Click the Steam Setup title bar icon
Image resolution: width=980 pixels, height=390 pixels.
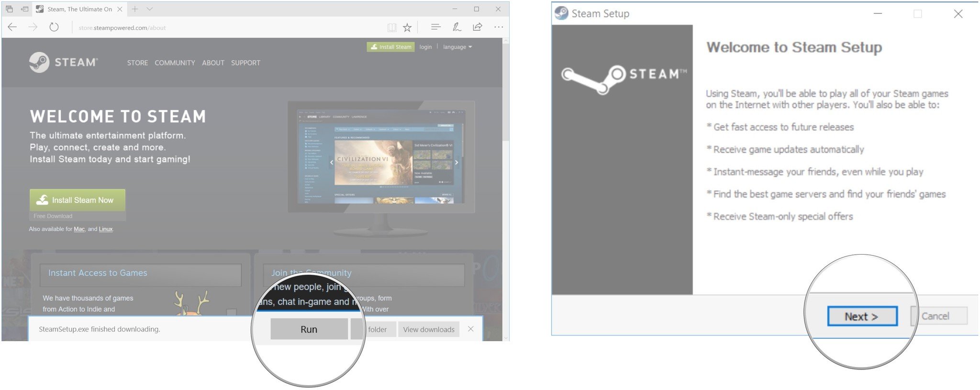(x=561, y=13)
